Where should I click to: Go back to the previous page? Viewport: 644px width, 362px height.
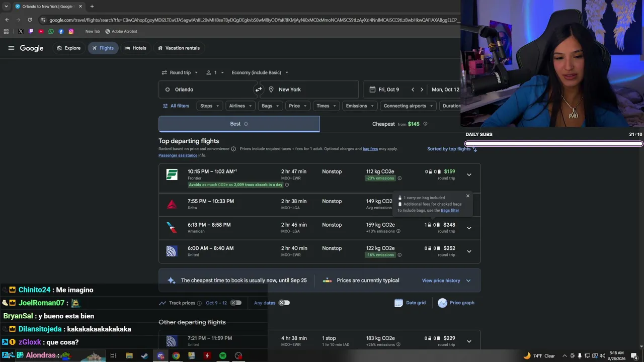point(7,20)
